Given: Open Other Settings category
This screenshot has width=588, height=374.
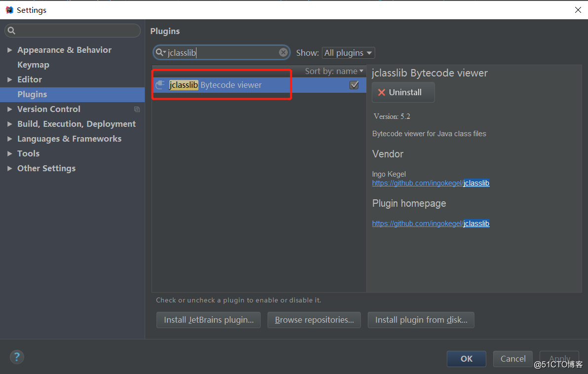Looking at the screenshot, I should (x=46, y=168).
